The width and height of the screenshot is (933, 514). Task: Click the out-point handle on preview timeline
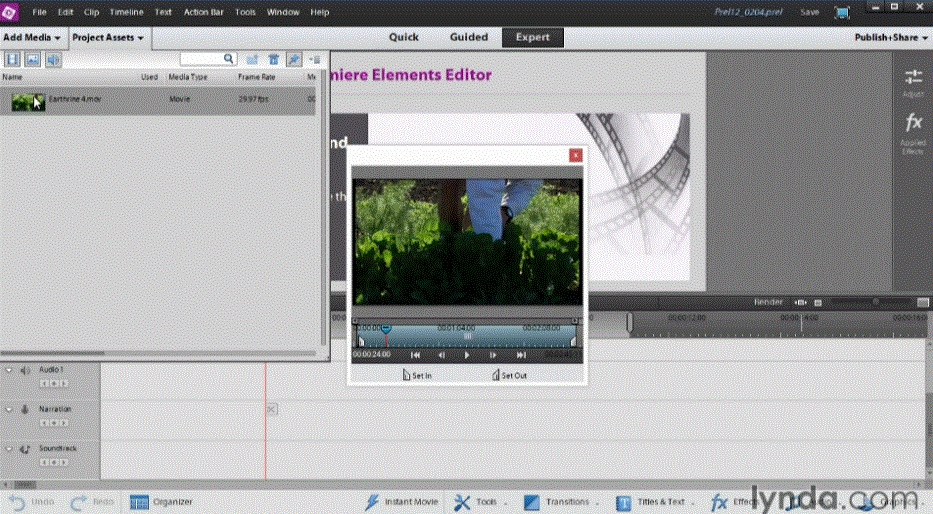pos(573,341)
